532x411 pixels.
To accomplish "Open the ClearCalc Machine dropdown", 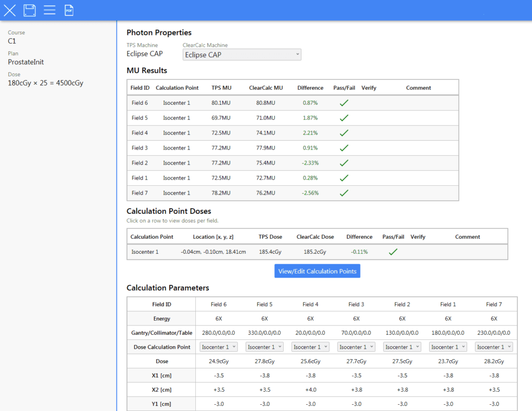I will [242, 54].
